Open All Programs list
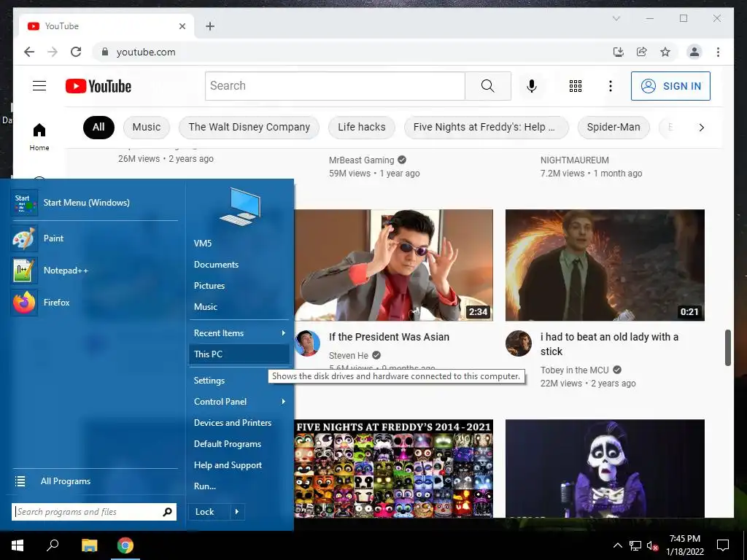The image size is (747, 560). 94,481
